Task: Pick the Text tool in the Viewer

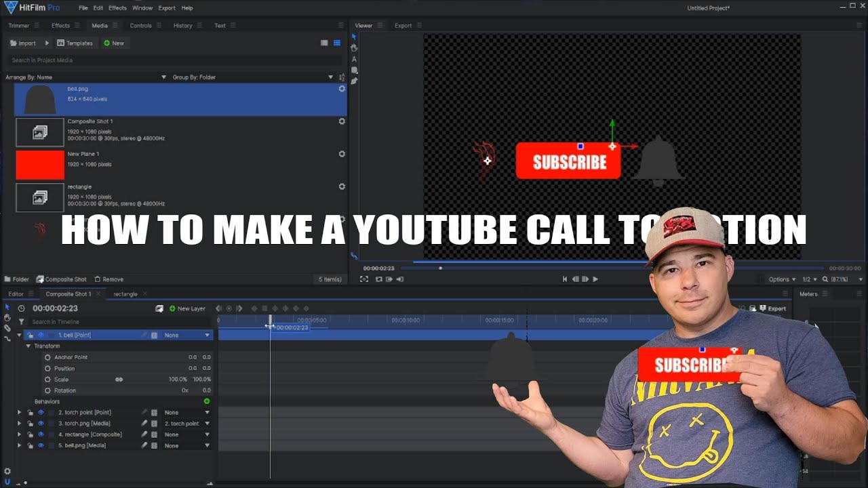Action: (x=354, y=59)
